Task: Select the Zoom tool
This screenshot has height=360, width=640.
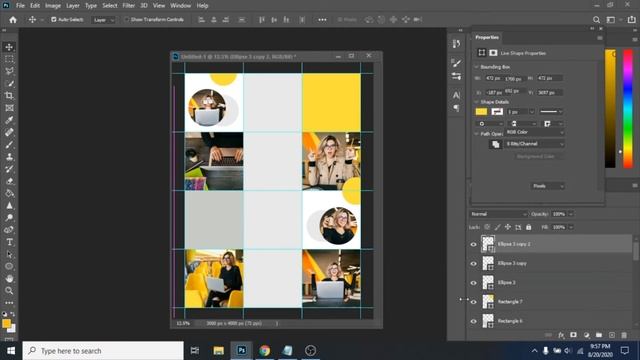Action: coord(9,291)
